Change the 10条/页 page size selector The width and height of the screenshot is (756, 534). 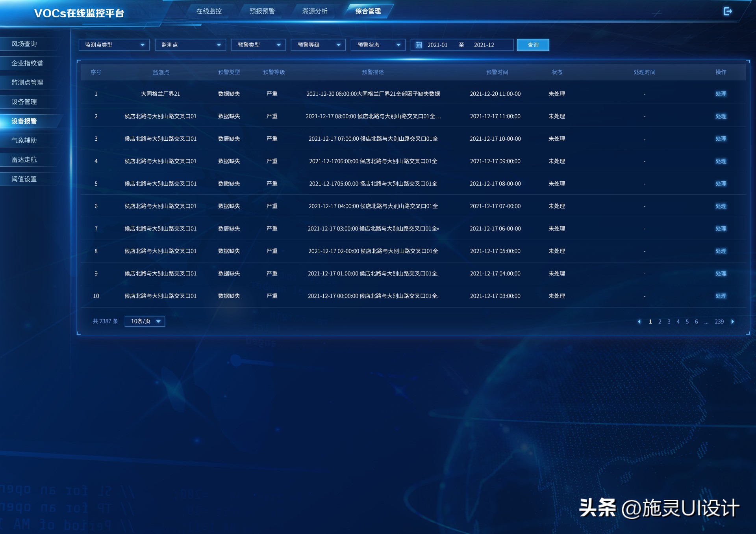pos(145,321)
